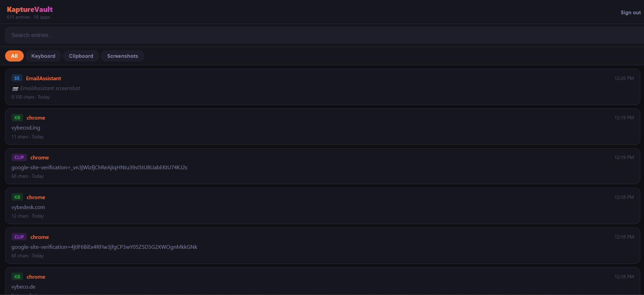Sign out of KaptureVault
The height and width of the screenshot is (295, 644).
pyautogui.click(x=630, y=13)
